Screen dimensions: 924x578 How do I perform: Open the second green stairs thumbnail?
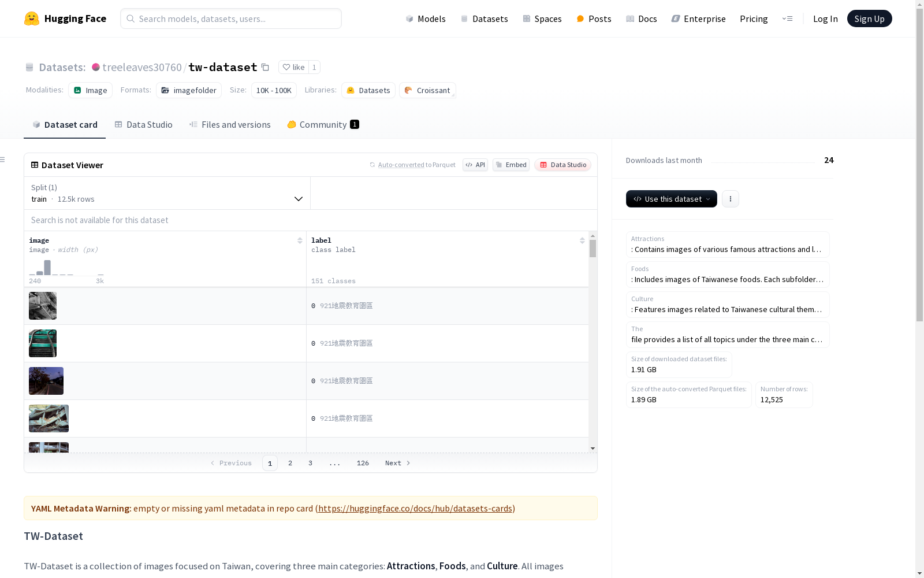(x=43, y=343)
